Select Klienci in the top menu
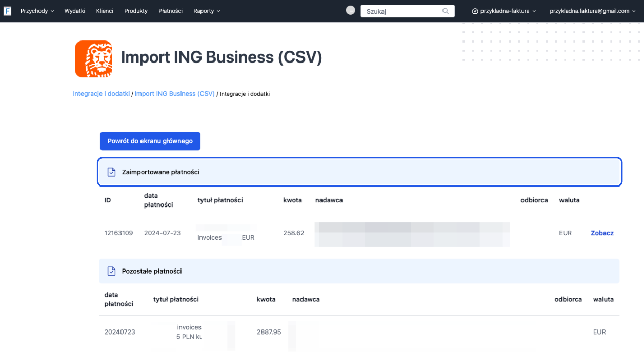This screenshot has height=352, width=644. 104,10
